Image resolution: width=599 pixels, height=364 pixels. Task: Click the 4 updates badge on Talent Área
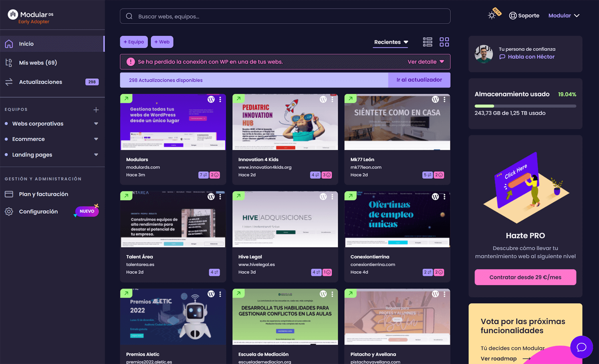214,272
